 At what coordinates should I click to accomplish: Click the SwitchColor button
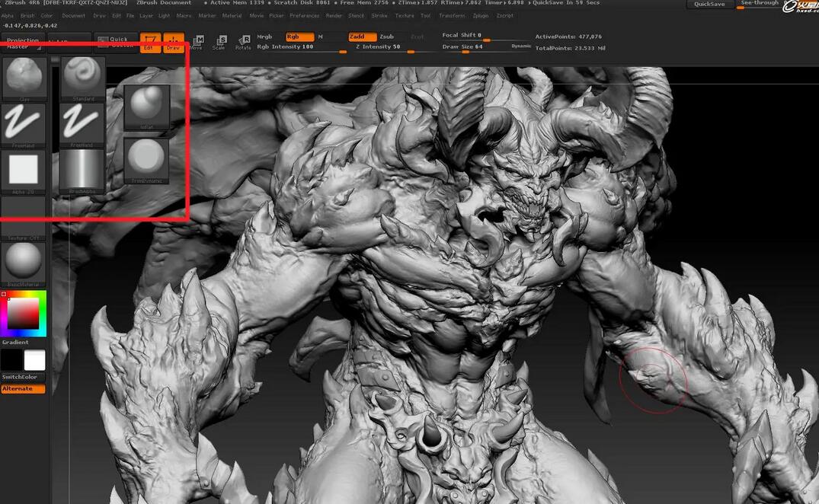[x=22, y=377]
